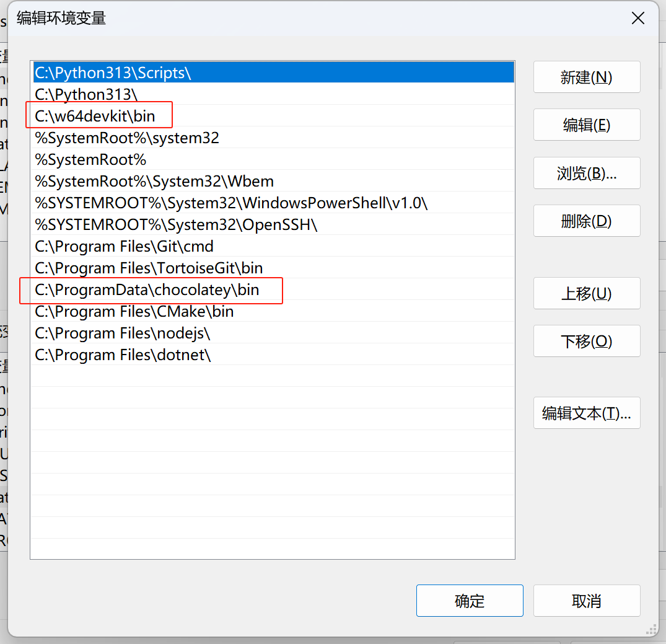Open the 浏览(B) folder browser
The height and width of the screenshot is (644, 666).
[x=585, y=173]
